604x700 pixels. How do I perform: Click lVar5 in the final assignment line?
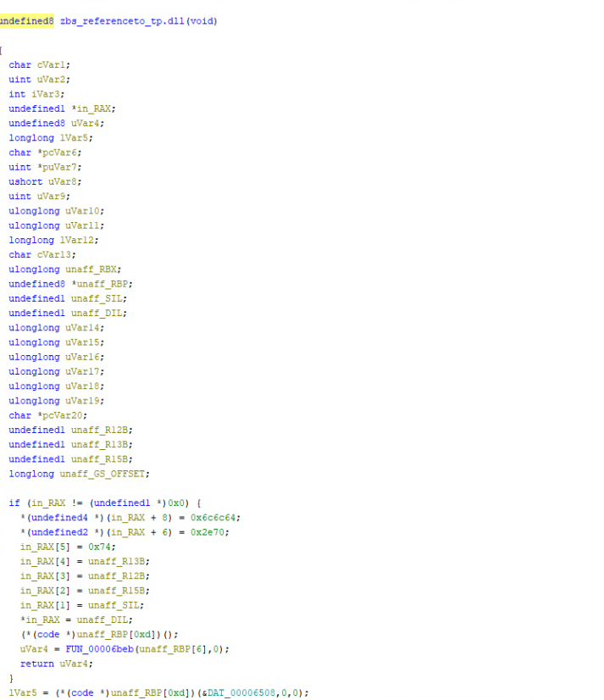(x=20, y=692)
